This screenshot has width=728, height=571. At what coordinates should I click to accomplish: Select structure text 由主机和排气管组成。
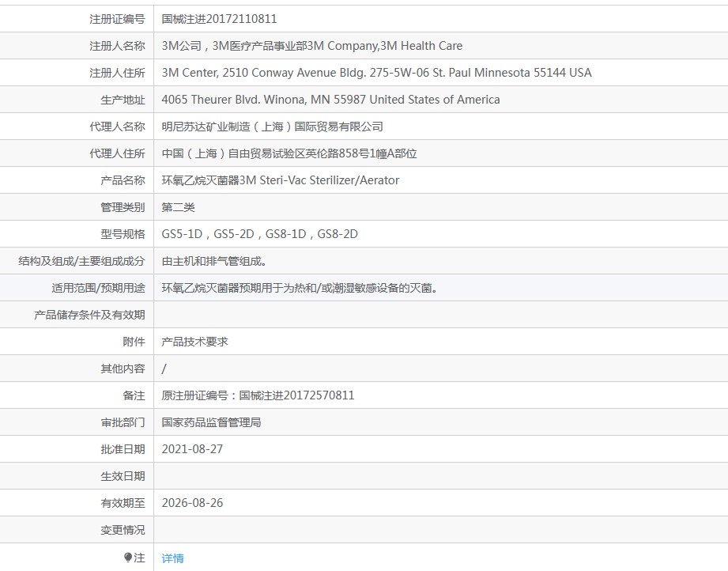click(x=214, y=262)
